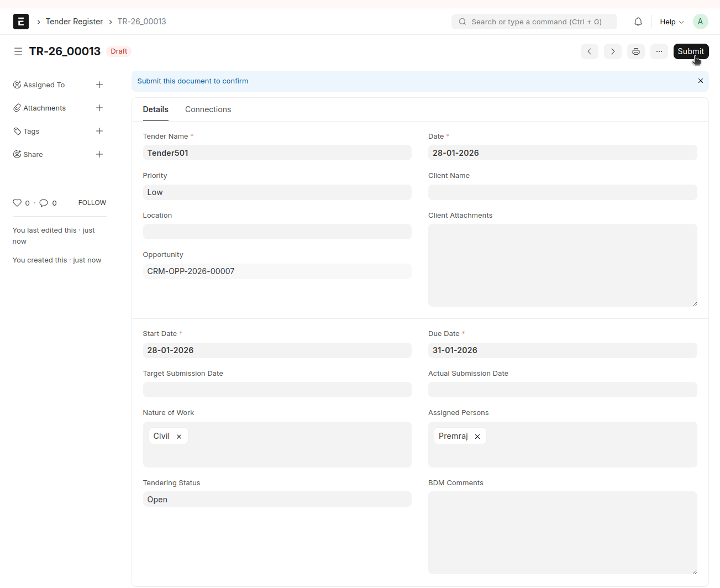This screenshot has height=588, width=720.
Task: Go to previous document arrow
Action: (x=589, y=51)
